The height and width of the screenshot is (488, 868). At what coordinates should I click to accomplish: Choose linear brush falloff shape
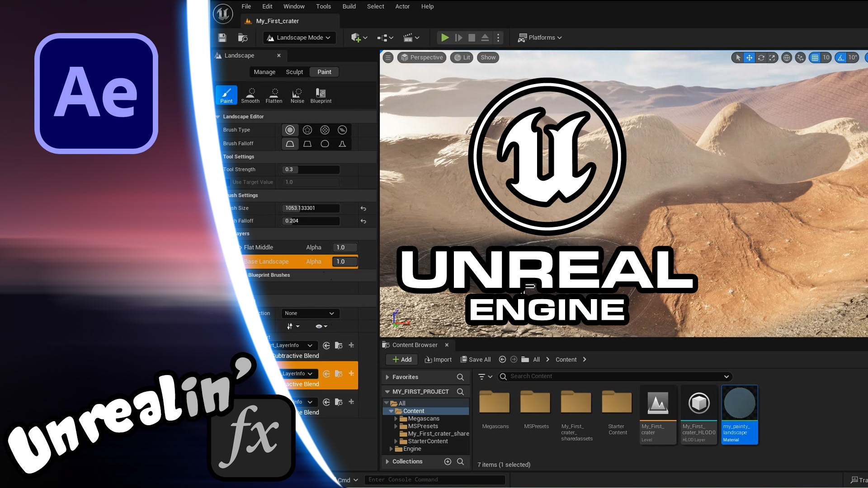pos(307,144)
